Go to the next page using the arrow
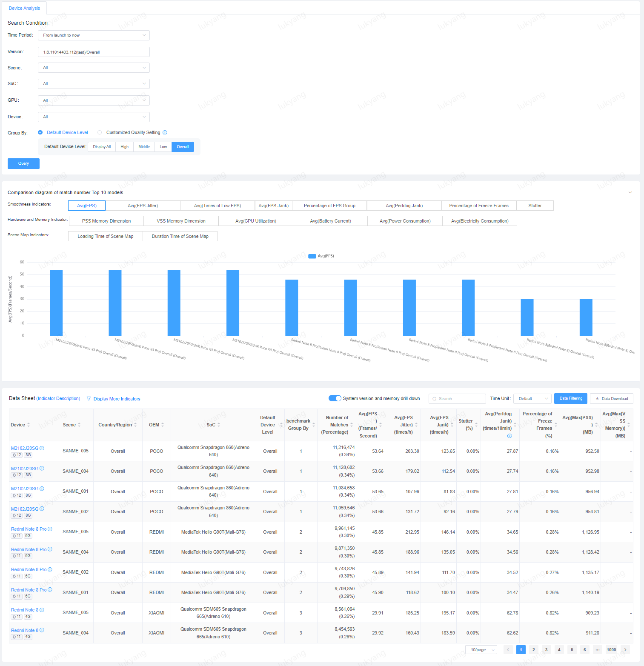The width and height of the screenshot is (644, 666). pyautogui.click(x=625, y=649)
